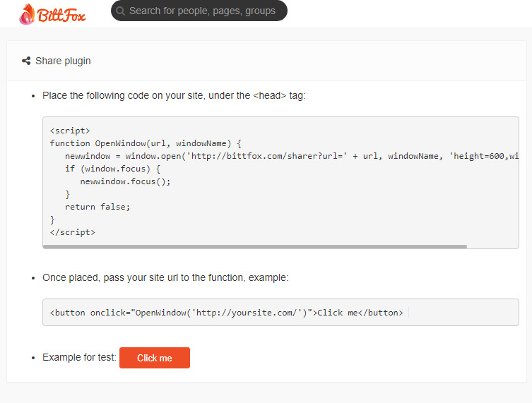Select the Share plugin heading
Image resolution: width=532 pixels, height=403 pixels.
(63, 61)
